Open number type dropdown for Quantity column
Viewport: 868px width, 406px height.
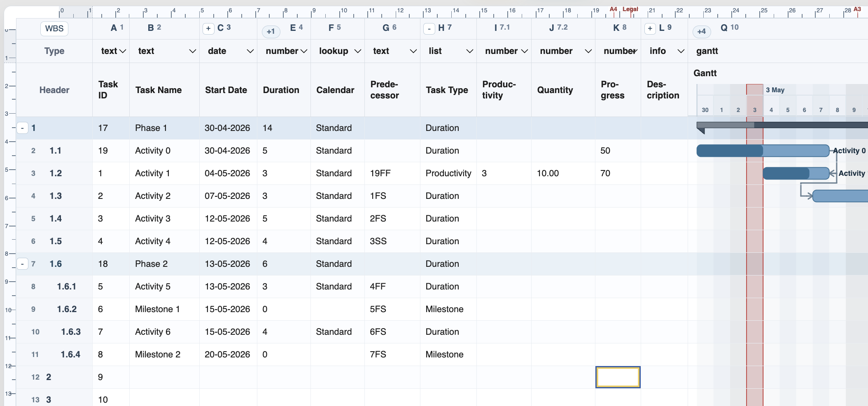[588, 51]
